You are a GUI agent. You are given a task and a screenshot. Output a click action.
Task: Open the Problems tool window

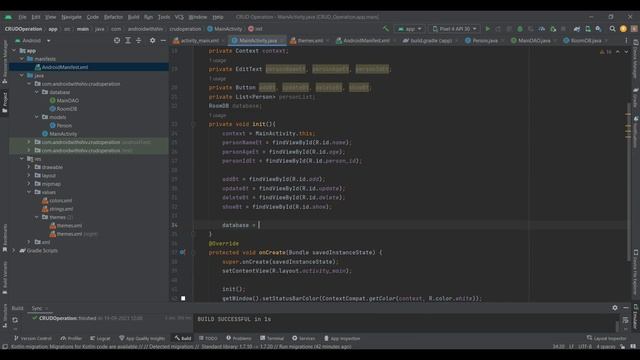[239, 338]
